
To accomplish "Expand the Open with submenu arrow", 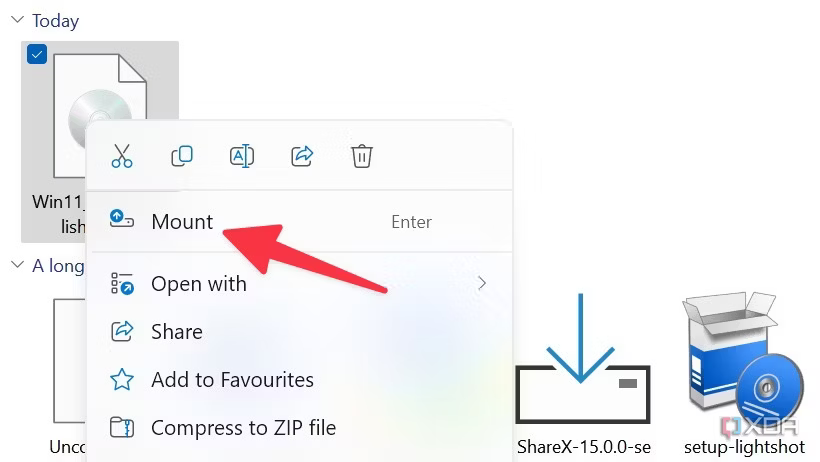I will click(x=482, y=284).
